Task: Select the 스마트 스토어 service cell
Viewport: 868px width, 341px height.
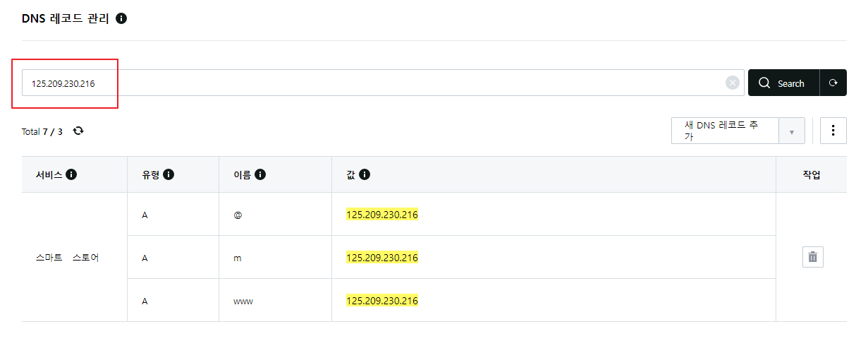Action: click(68, 258)
